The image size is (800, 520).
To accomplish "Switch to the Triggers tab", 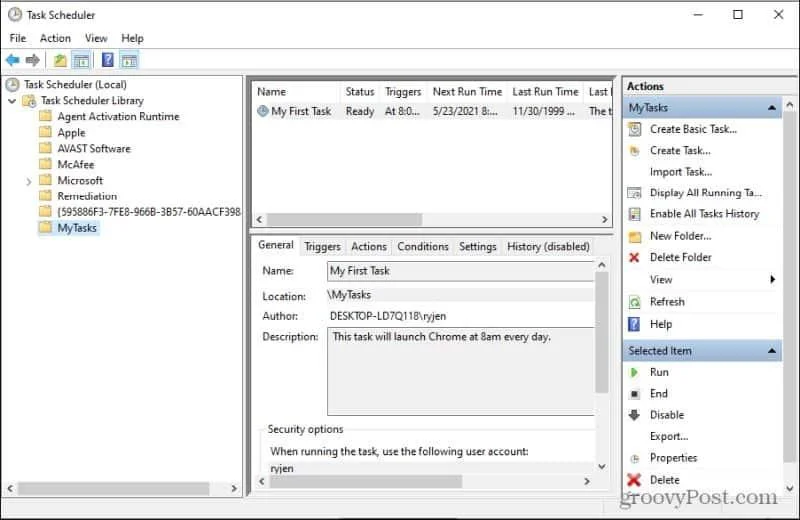I will tap(322, 246).
